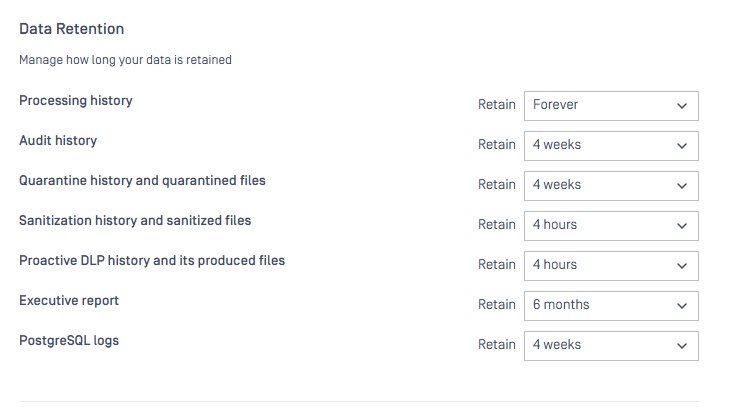Click the chevron arrow in Processing history dropdown
Screen dimensions: 742x409
[x=682, y=105]
